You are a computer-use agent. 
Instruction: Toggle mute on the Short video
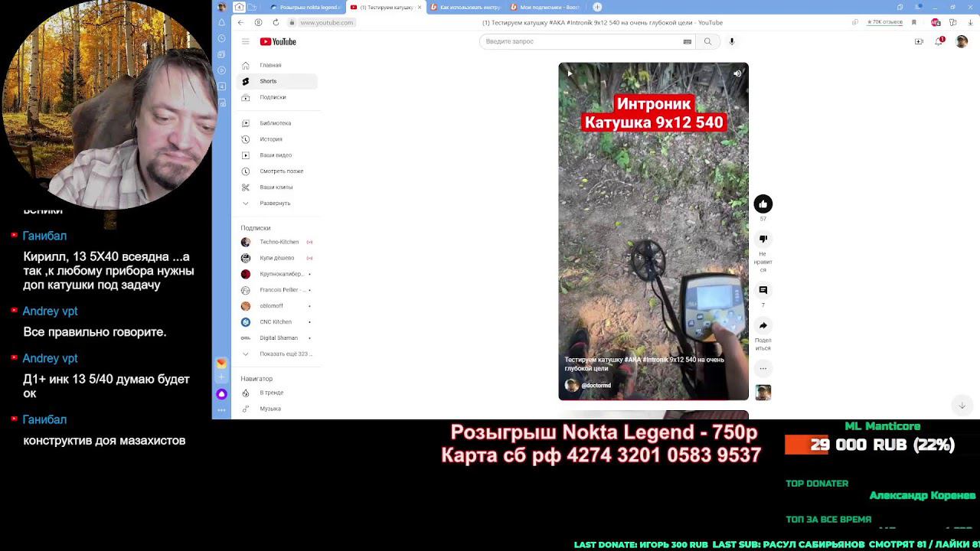click(x=737, y=73)
